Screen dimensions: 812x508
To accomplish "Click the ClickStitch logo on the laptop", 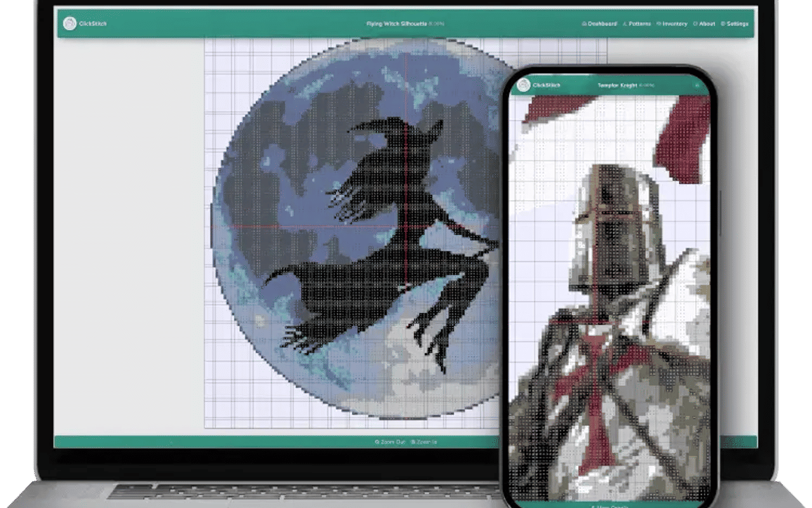I will [70, 23].
